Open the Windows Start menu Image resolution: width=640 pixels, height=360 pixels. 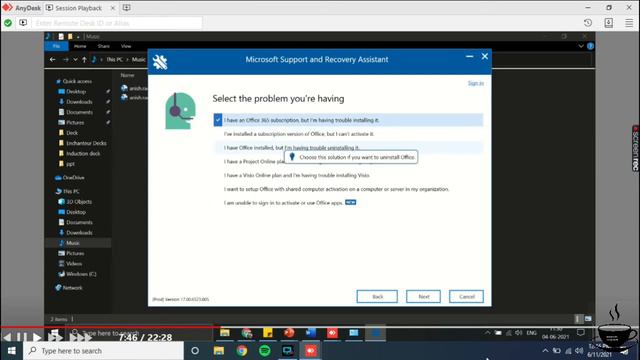coord(11,351)
